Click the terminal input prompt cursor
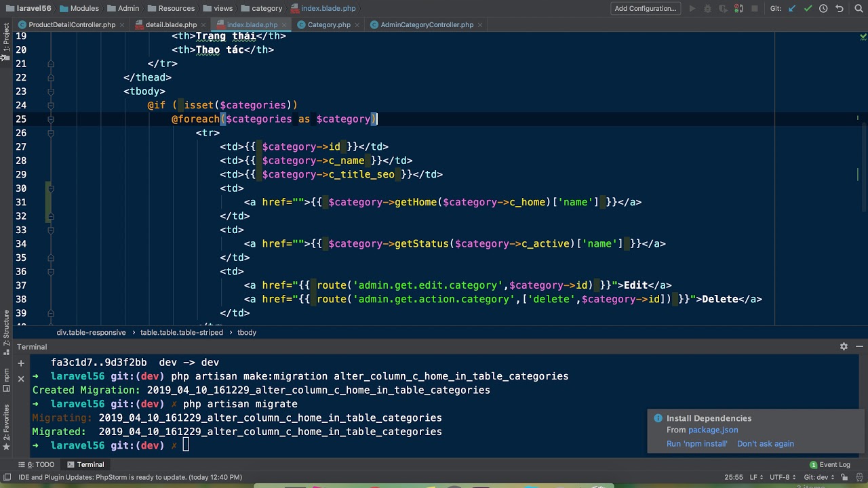Screen dimensions: 868x488 186,445
